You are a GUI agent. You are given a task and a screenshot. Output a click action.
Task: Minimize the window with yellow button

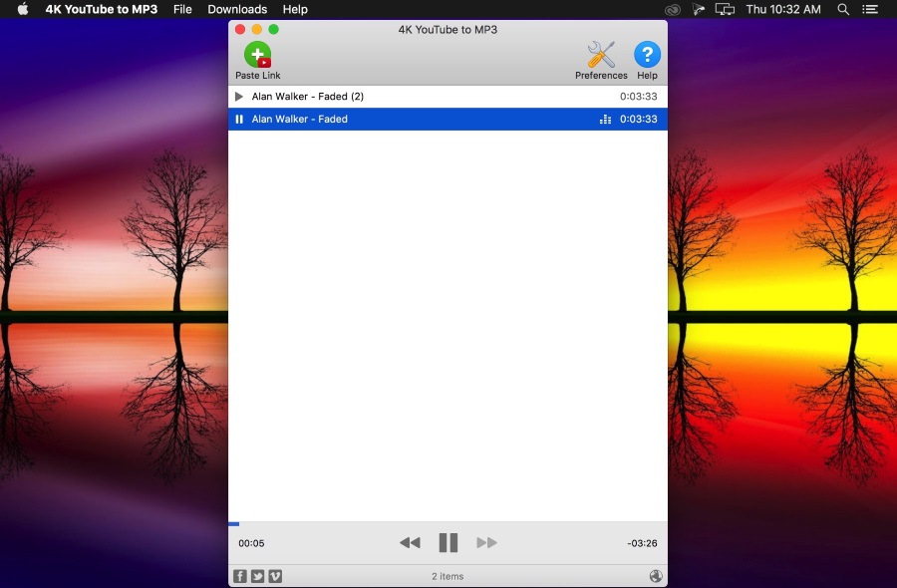coord(257,29)
